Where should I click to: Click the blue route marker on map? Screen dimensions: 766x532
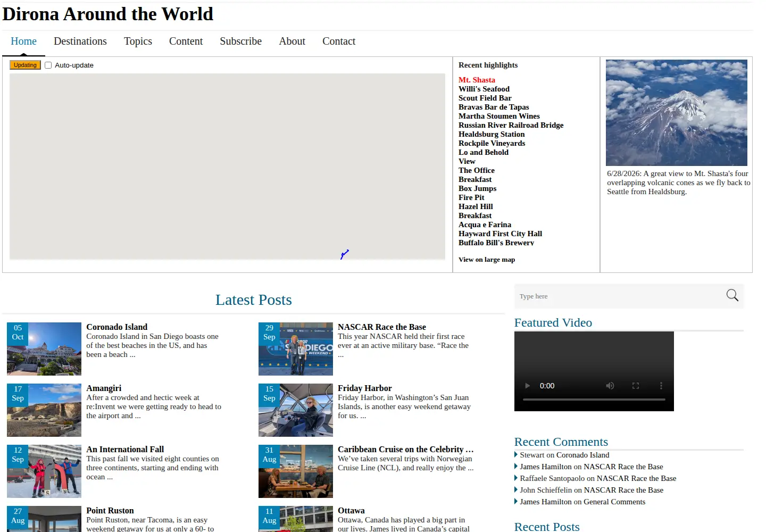click(x=345, y=254)
